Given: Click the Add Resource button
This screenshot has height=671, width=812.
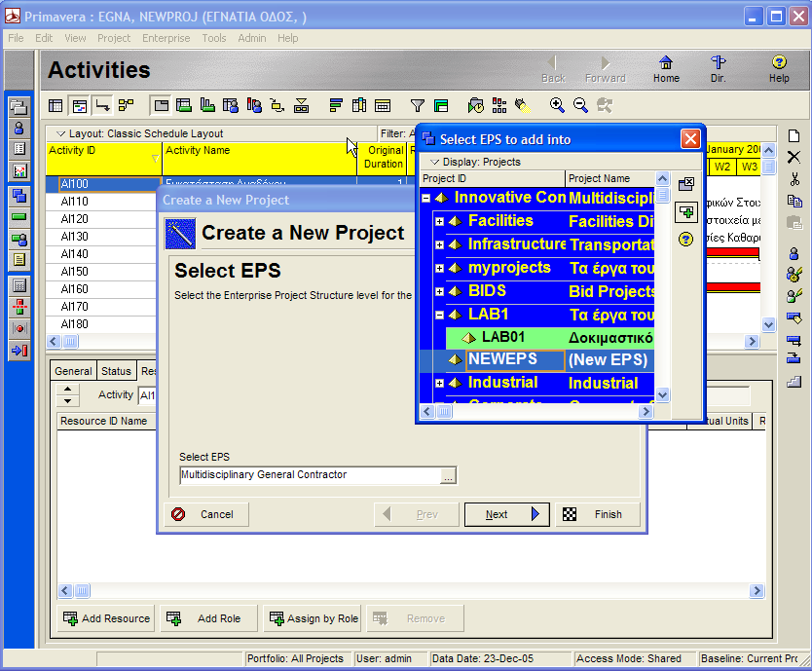Looking at the screenshot, I should 106,618.
